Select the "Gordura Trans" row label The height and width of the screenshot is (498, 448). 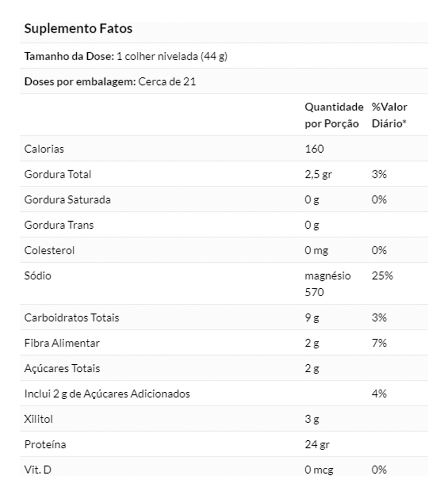(59, 225)
